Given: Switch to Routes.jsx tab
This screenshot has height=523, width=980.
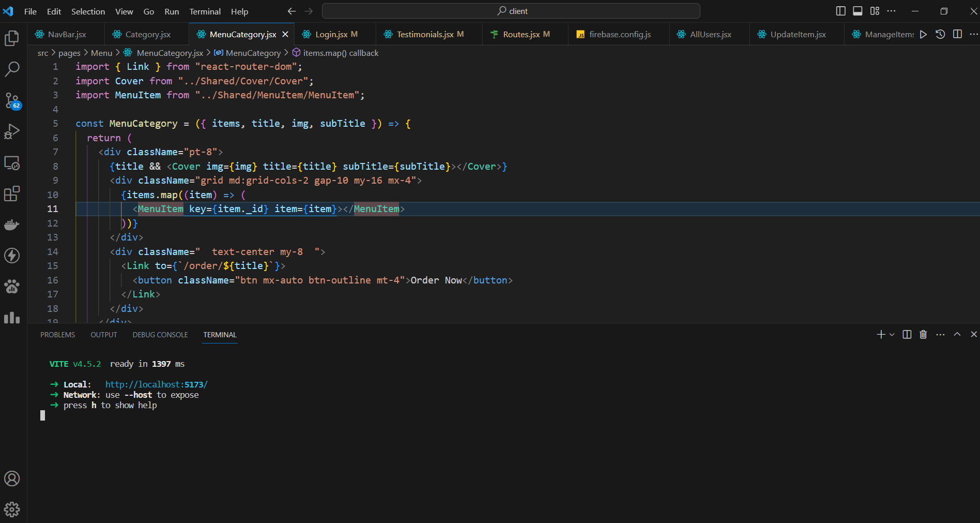Looking at the screenshot, I should pos(525,34).
